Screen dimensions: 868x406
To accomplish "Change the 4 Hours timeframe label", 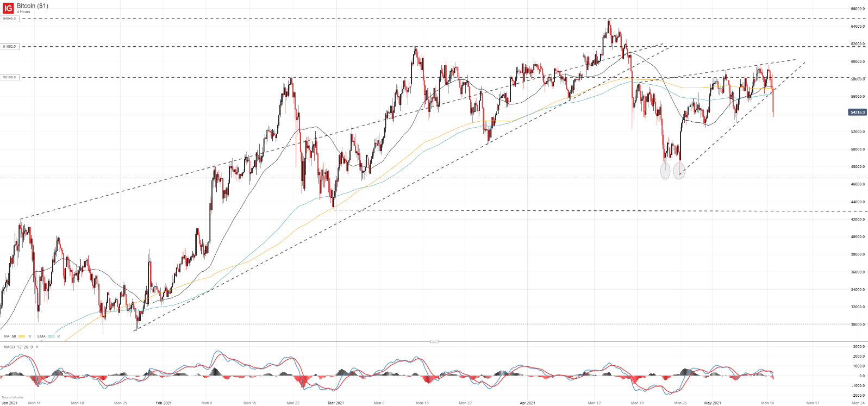I will [x=24, y=11].
